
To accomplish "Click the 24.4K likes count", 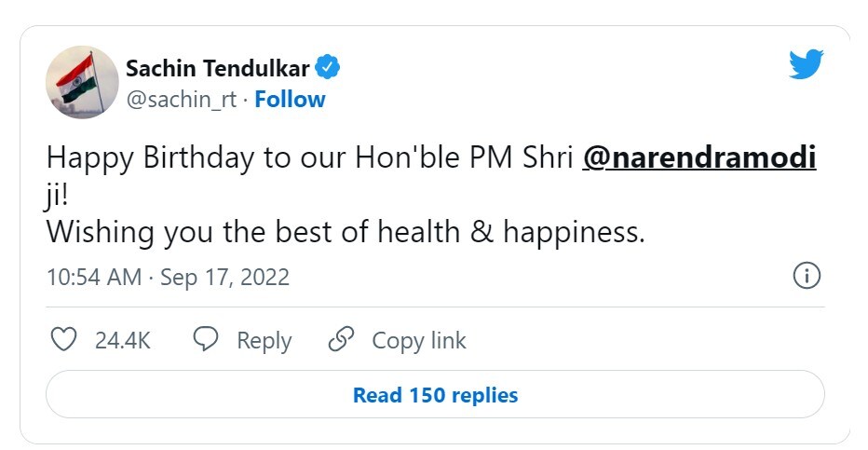I will coord(122,341).
